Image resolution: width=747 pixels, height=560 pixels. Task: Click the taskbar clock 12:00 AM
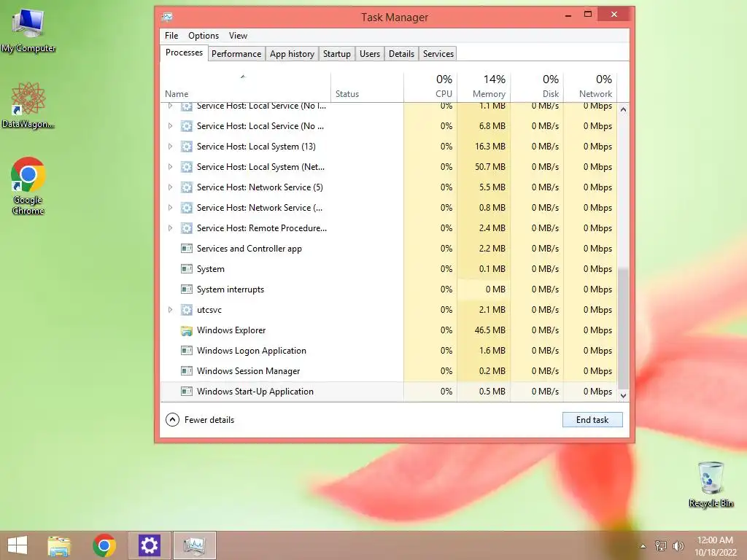(x=715, y=540)
